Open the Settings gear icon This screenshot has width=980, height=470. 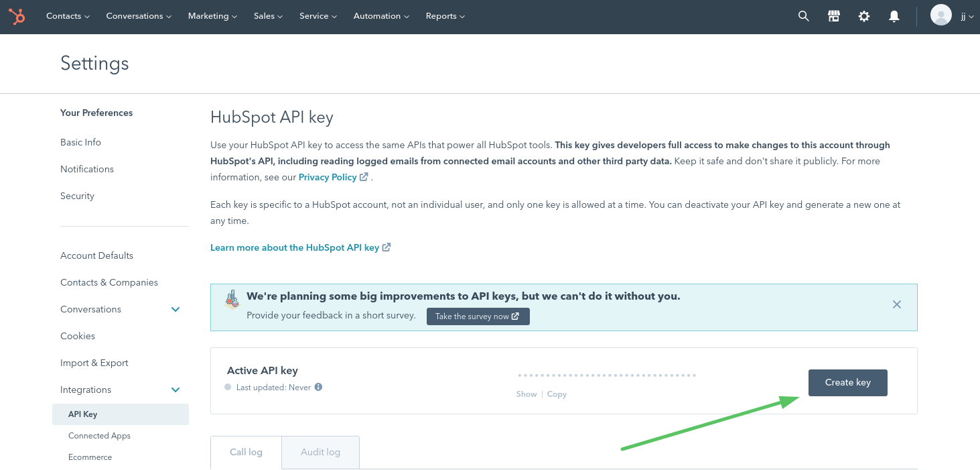[864, 16]
